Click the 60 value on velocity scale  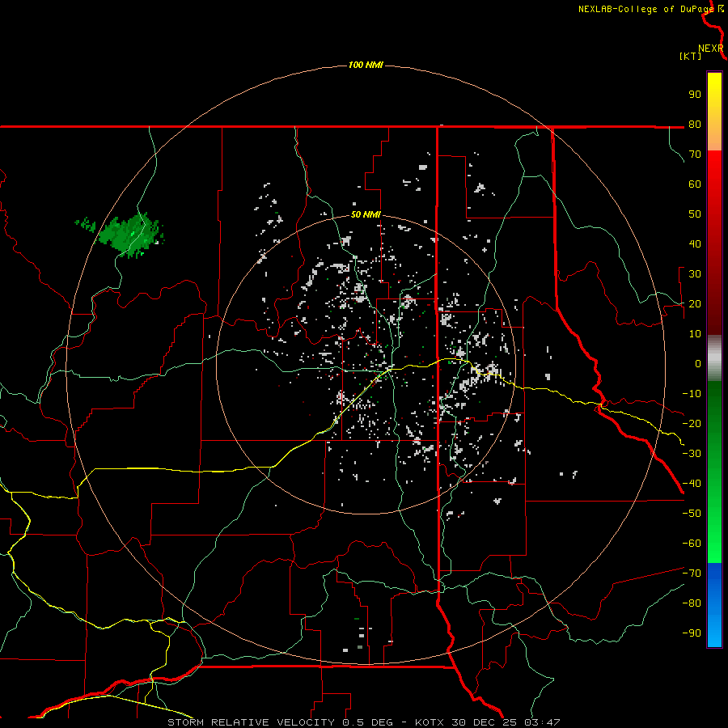(x=695, y=184)
